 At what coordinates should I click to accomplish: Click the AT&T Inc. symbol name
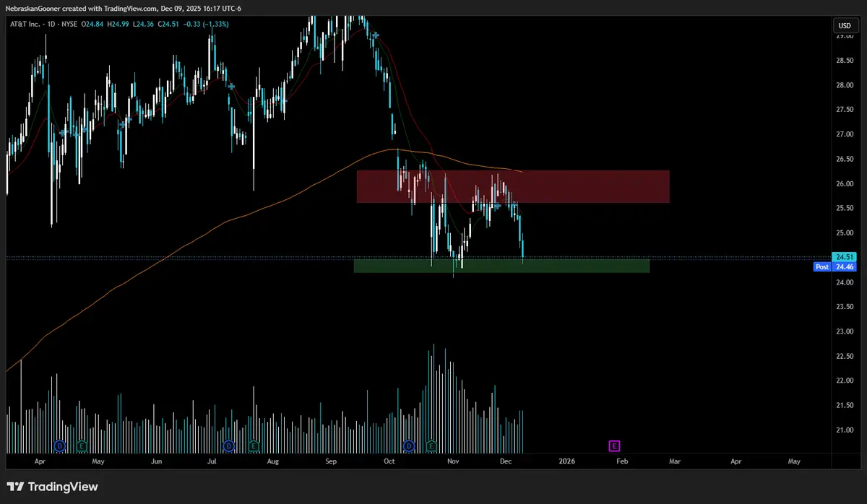pyautogui.click(x=27, y=25)
